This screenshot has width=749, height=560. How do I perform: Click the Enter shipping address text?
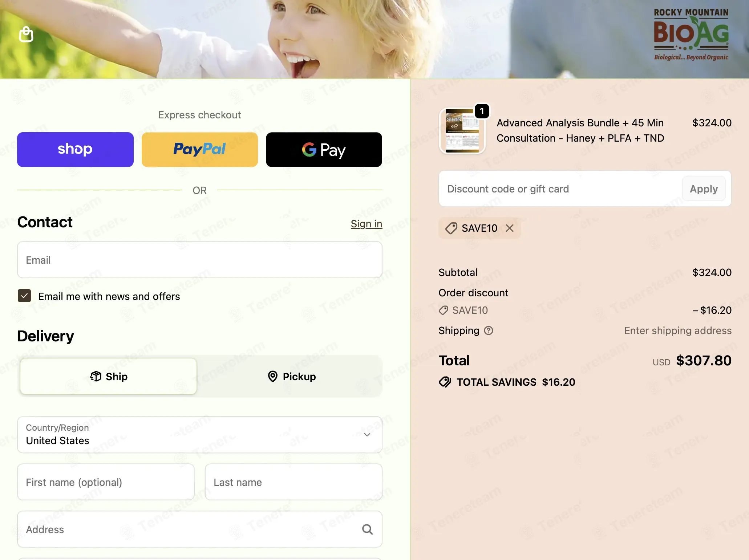coord(678,330)
